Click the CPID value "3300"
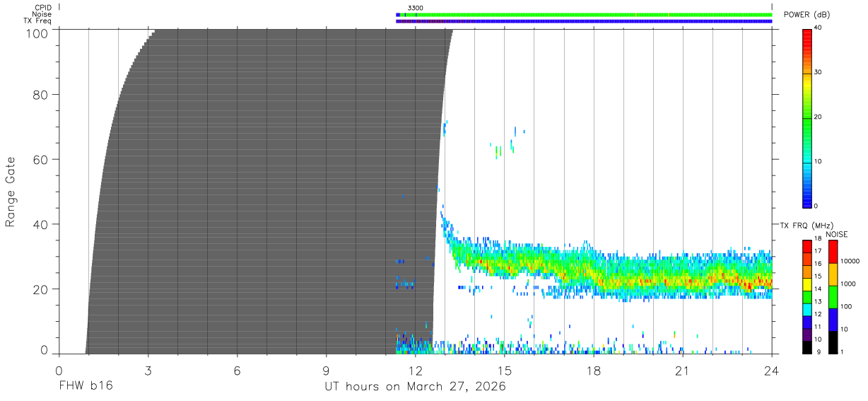Screen dimensions: 868x401 [415, 8]
